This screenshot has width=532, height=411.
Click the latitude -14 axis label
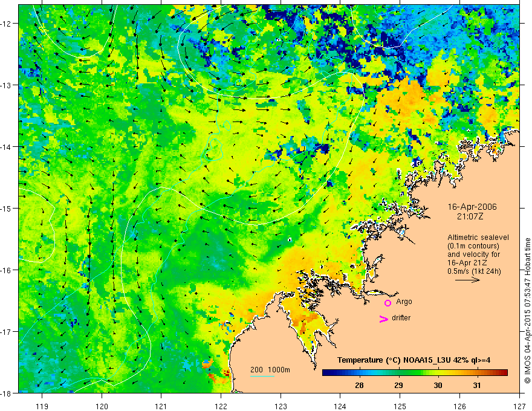coord(6,147)
